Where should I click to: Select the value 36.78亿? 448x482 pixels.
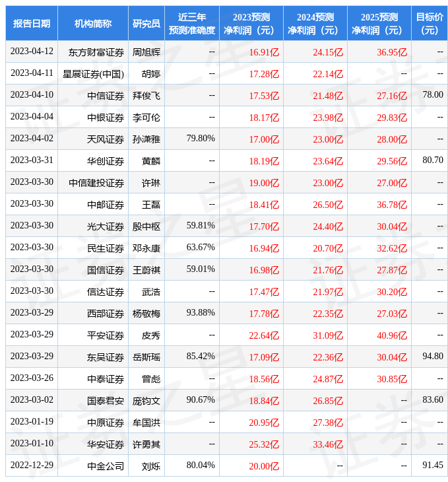[x=392, y=205]
